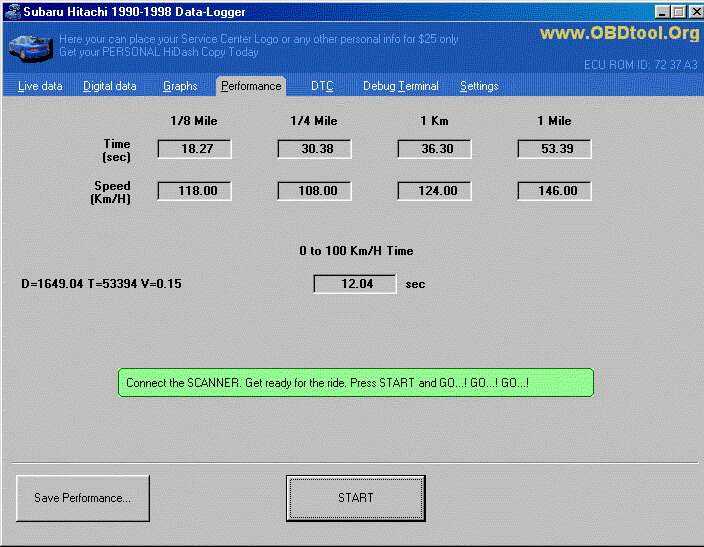Click the START button
The image size is (704, 547).
(x=356, y=498)
